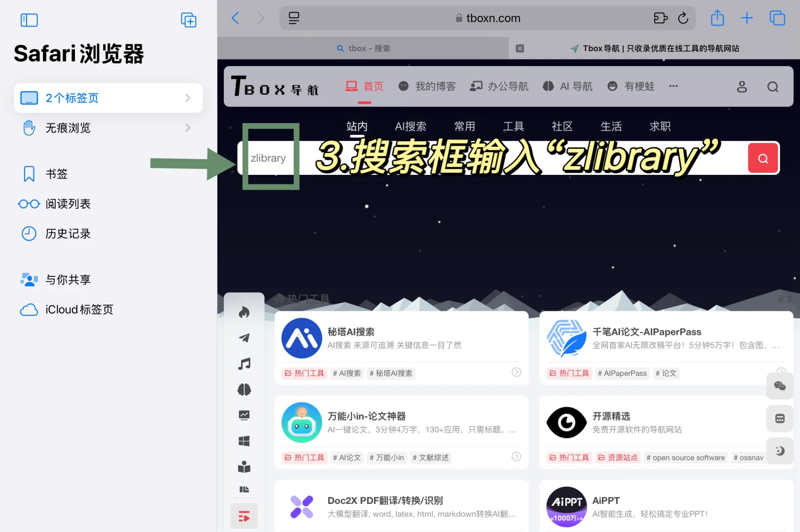
Task: Select the AI搜索 search category
Action: coord(411,127)
